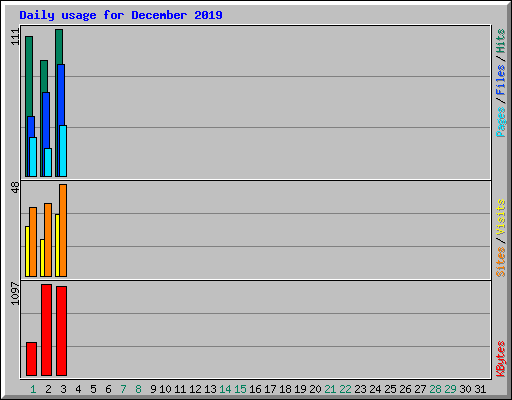Image resolution: width=512 pixels, height=400 pixels.
Task: Select the orange sites bar for day 3
Action: [63, 230]
